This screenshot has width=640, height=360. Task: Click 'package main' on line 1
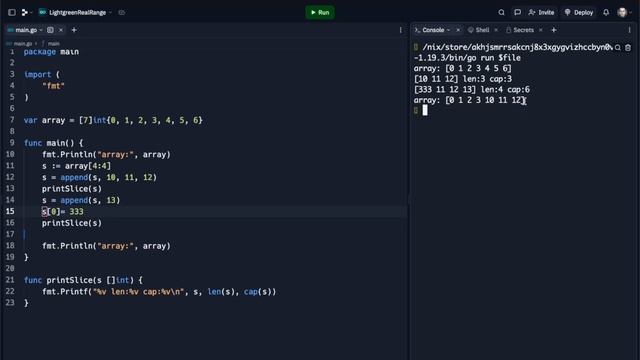coord(51,52)
